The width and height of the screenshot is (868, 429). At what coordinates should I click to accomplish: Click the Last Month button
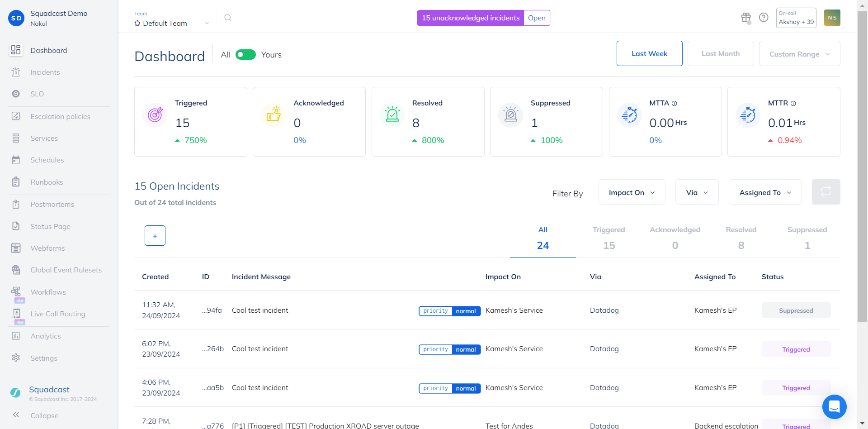tap(720, 53)
